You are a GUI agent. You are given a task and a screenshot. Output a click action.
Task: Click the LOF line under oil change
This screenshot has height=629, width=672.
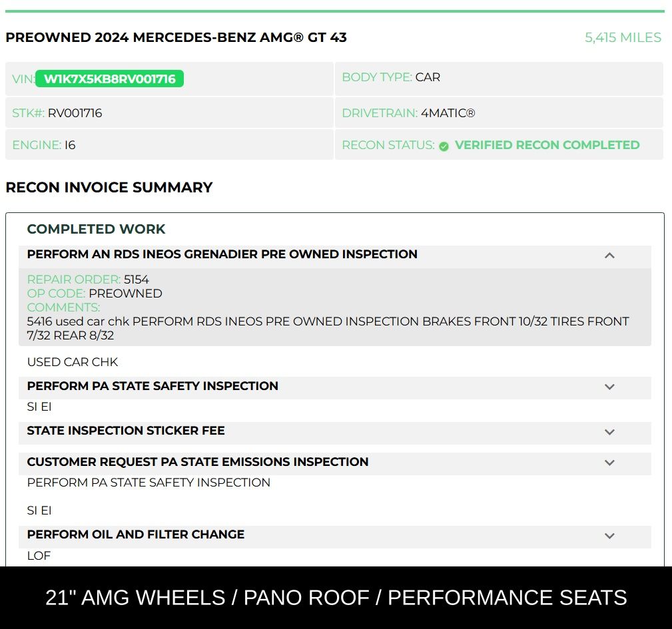pyautogui.click(x=39, y=556)
